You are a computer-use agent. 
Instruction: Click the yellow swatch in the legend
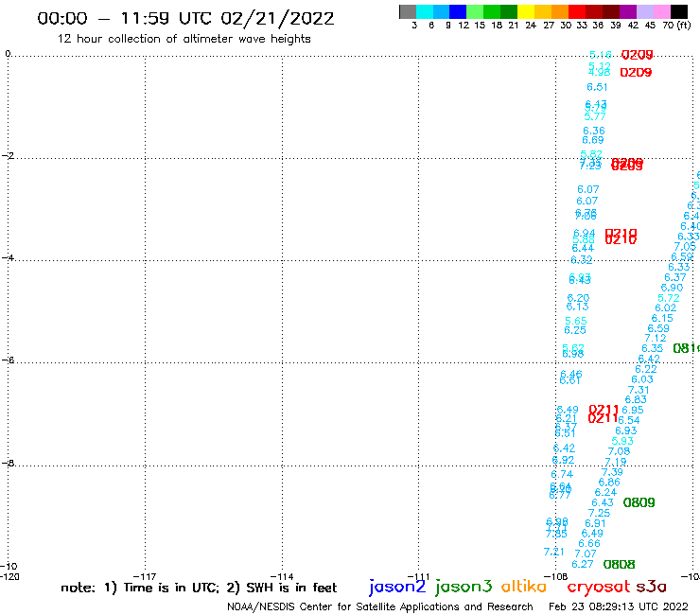pos(526,11)
